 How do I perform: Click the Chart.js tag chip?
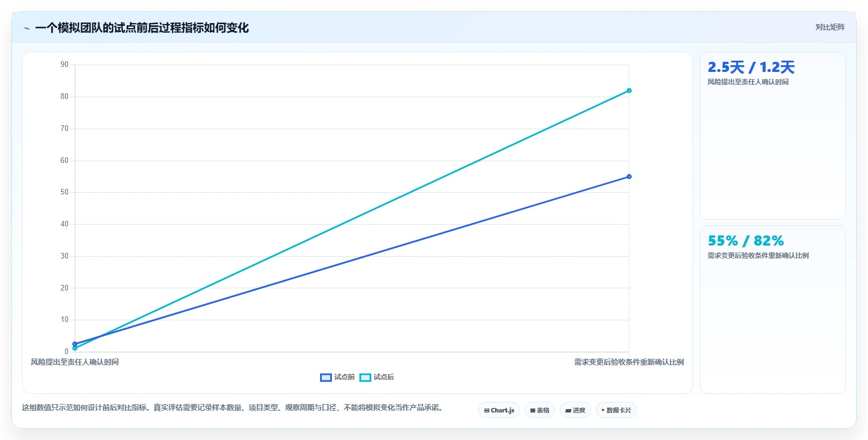(x=499, y=410)
